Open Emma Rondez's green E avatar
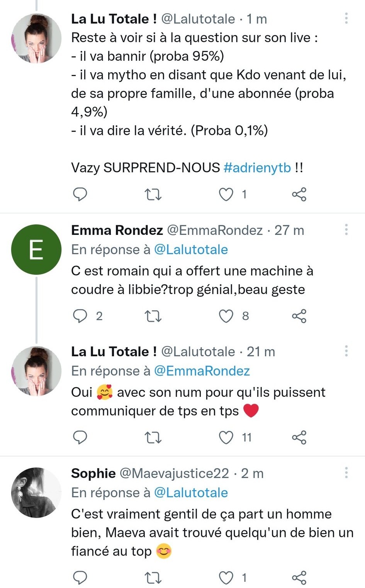The width and height of the screenshot is (365, 588). [x=36, y=250]
